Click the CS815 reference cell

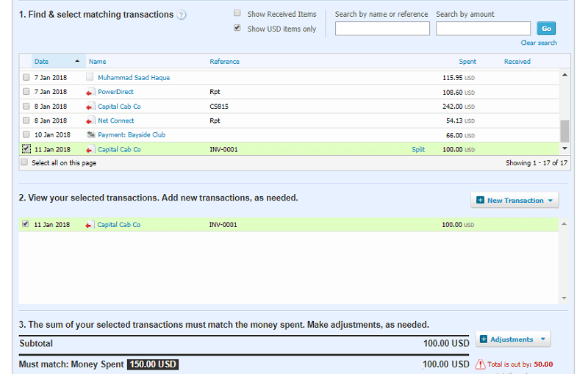(219, 107)
